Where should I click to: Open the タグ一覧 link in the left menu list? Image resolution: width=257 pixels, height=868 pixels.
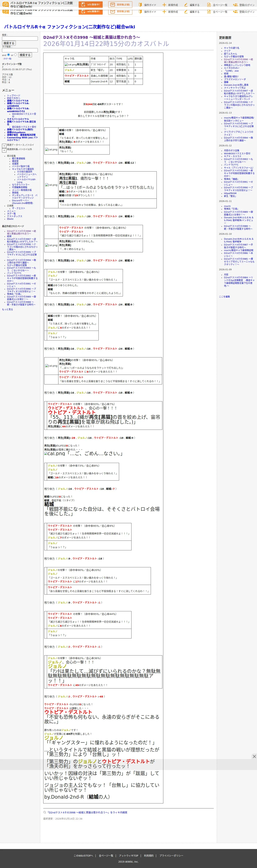point(11,214)
